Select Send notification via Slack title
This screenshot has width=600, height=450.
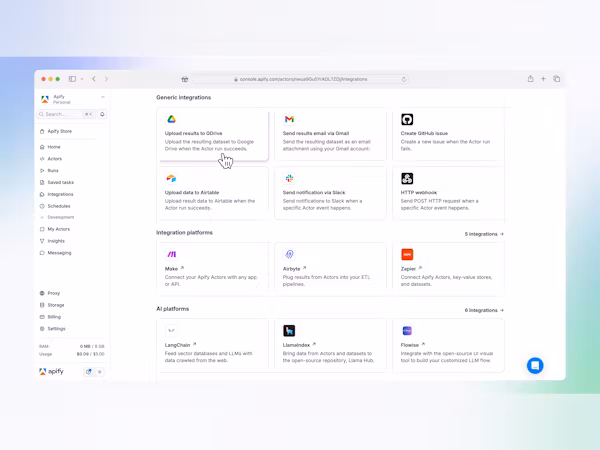tap(314, 193)
